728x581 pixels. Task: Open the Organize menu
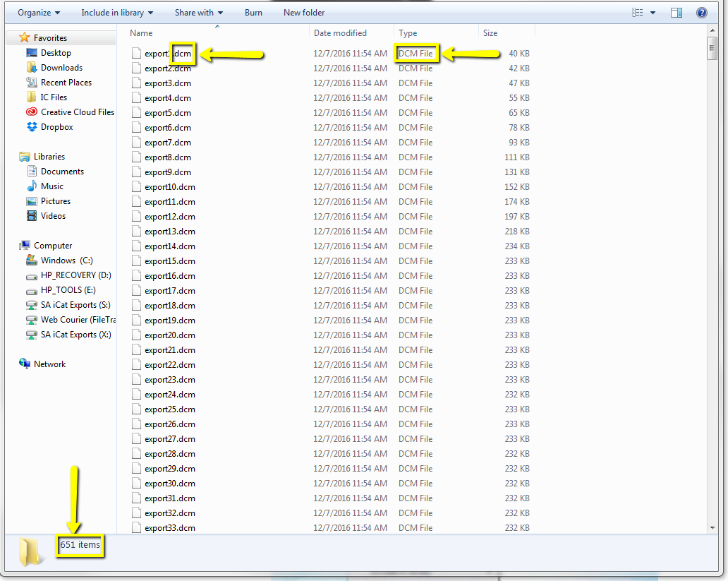39,13
